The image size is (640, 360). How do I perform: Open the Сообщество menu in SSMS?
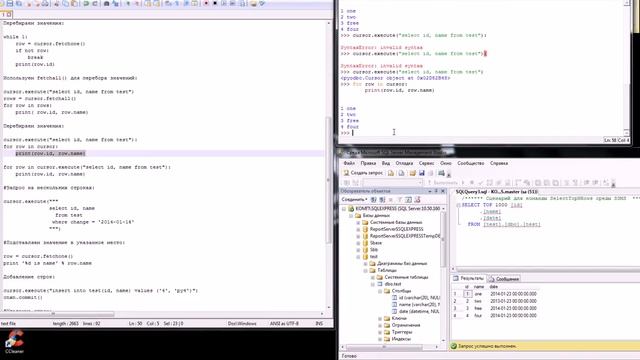(471, 163)
